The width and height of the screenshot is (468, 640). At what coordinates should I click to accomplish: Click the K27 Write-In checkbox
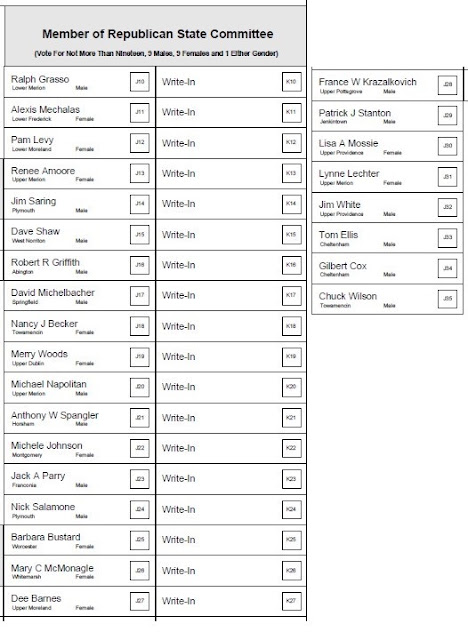pyautogui.click(x=291, y=601)
